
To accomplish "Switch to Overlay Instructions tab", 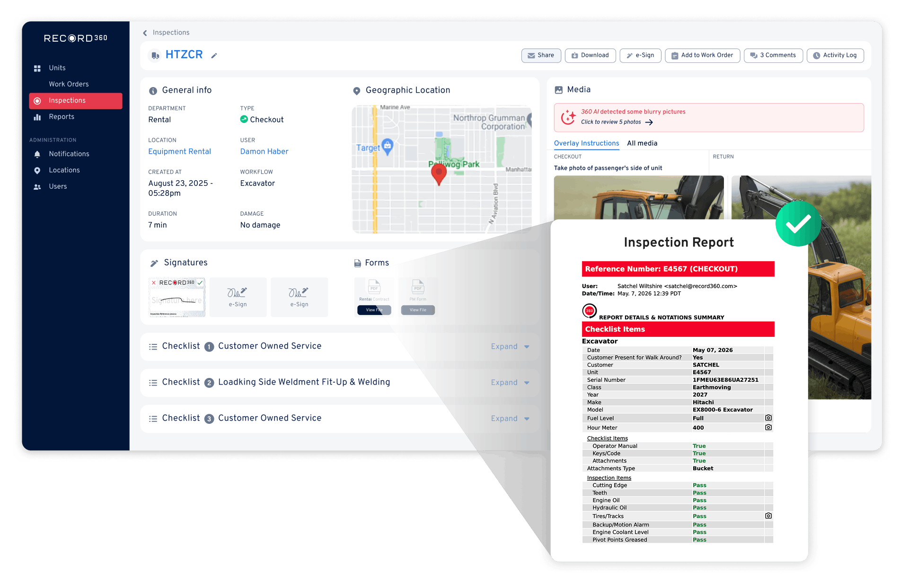I will [586, 143].
